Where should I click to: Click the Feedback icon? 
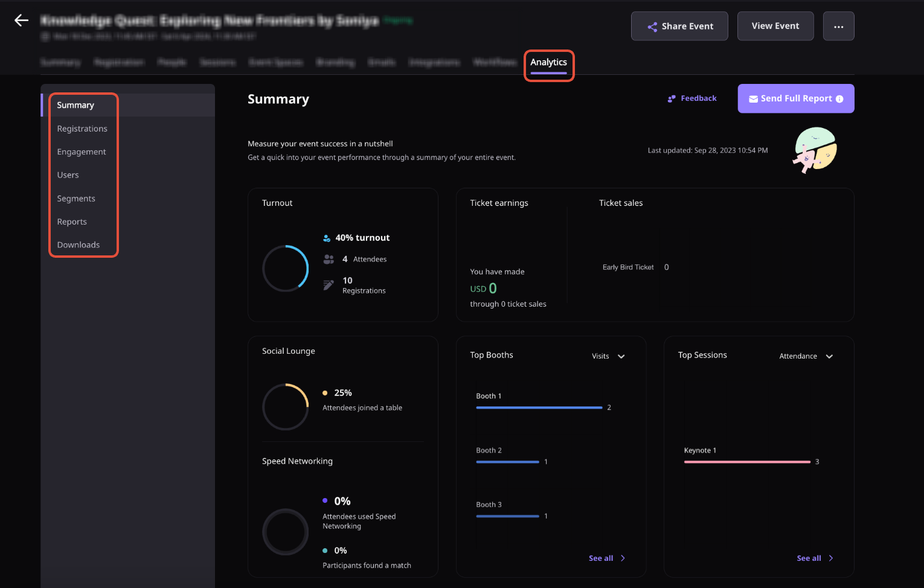coord(672,98)
